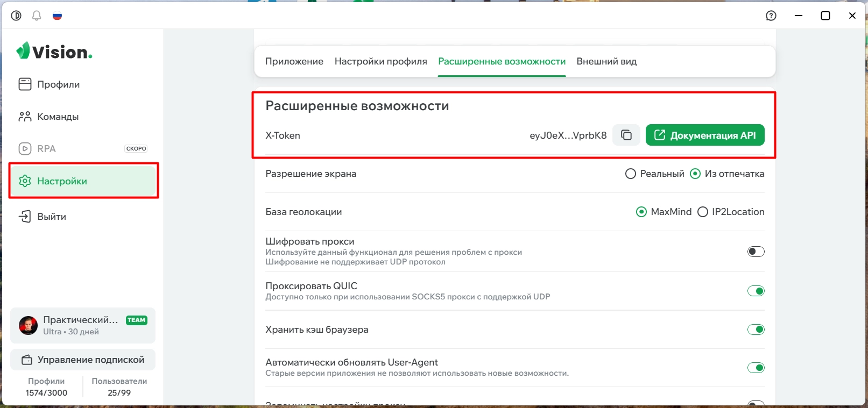Open the Внешний вид tab
This screenshot has height=408, width=868.
tap(606, 61)
